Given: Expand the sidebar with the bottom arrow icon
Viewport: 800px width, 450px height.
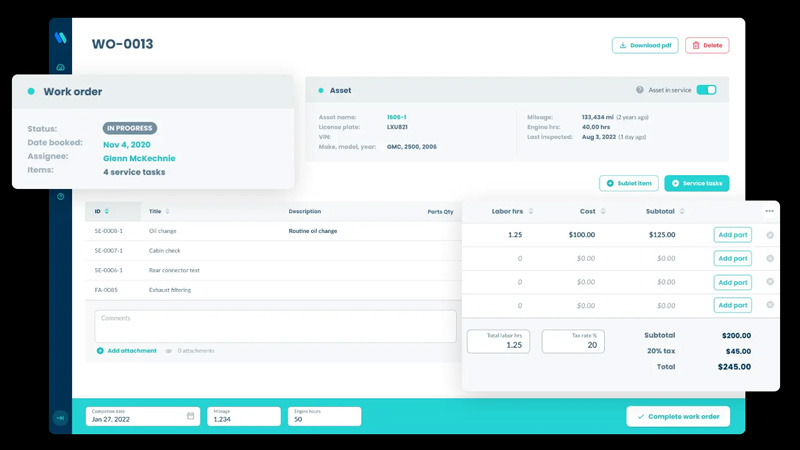Looking at the screenshot, I should [x=60, y=418].
